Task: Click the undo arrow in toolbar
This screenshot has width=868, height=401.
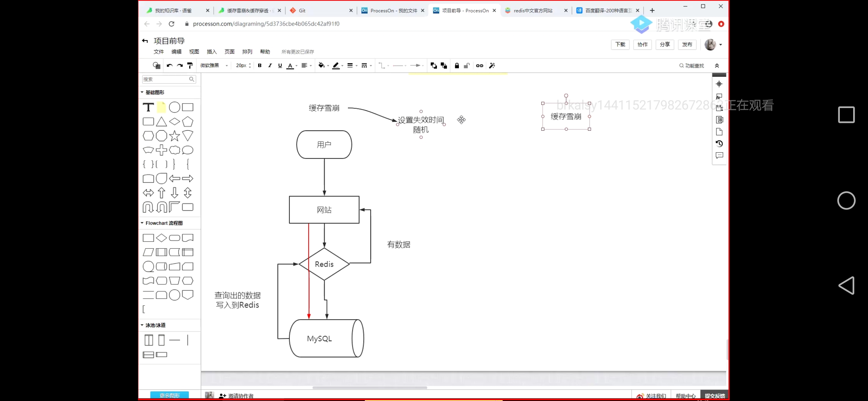Action: coord(170,66)
